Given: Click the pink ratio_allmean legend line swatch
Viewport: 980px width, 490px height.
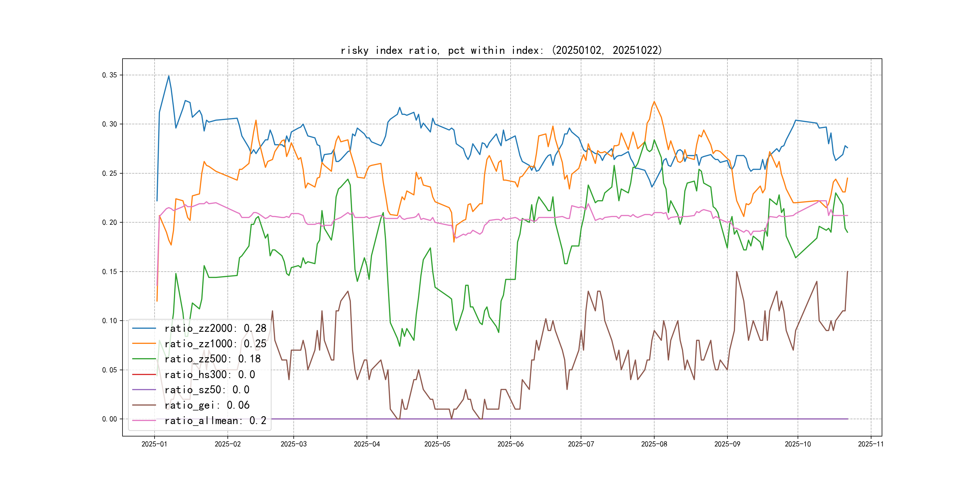Looking at the screenshot, I should tap(144, 420).
